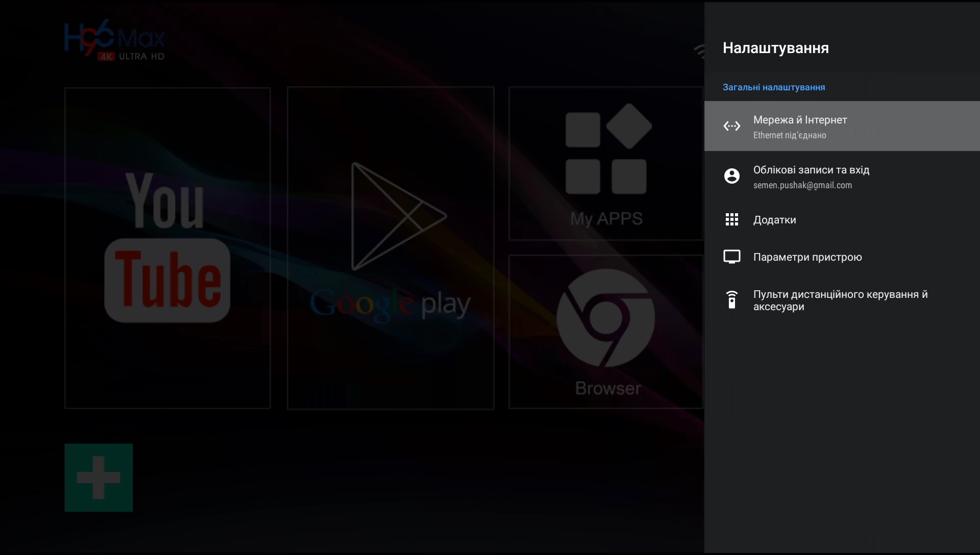The width and height of the screenshot is (980, 555).
Task: Open the My APPS tile
Action: (x=606, y=163)
